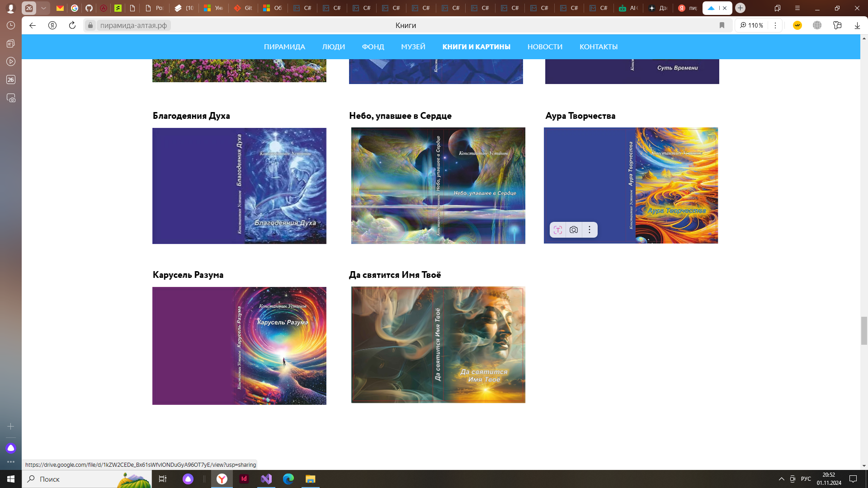This screenshot has width=868, height=488.
Task: Click the image text recognition icon
Action: [558, 230]
